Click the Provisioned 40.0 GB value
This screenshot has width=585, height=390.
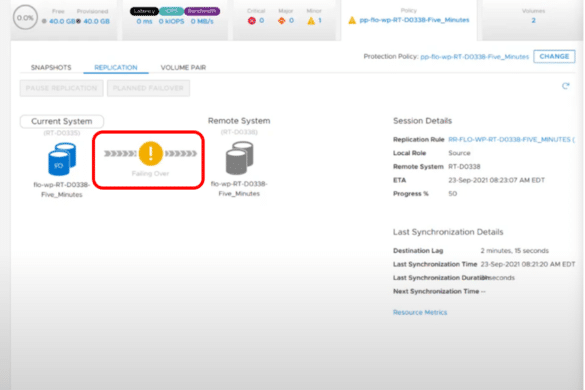97,21
